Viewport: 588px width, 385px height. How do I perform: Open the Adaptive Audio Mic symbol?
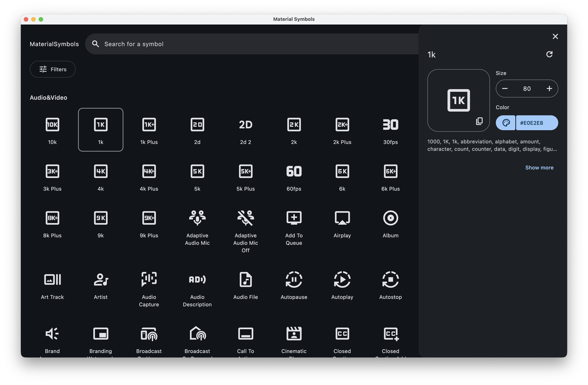197,227
